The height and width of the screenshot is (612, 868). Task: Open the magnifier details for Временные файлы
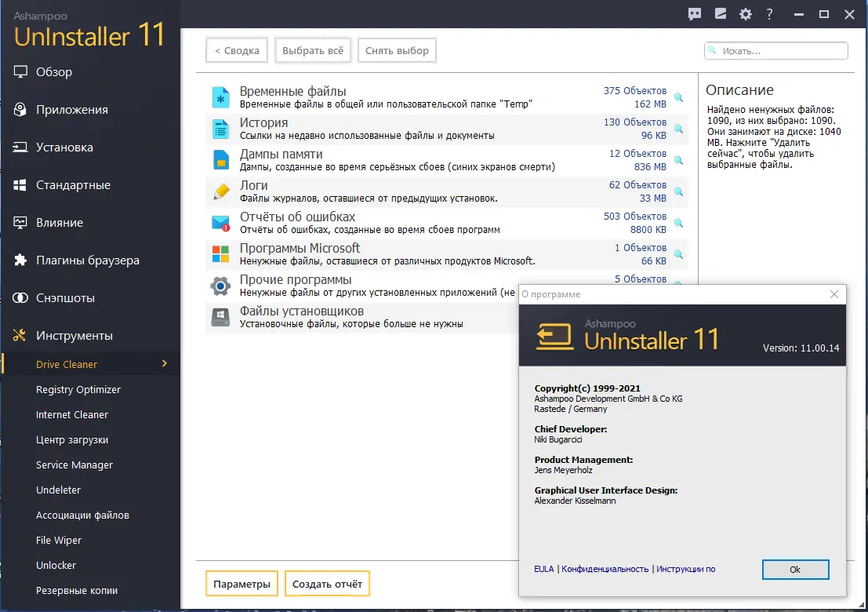[677, 97]
